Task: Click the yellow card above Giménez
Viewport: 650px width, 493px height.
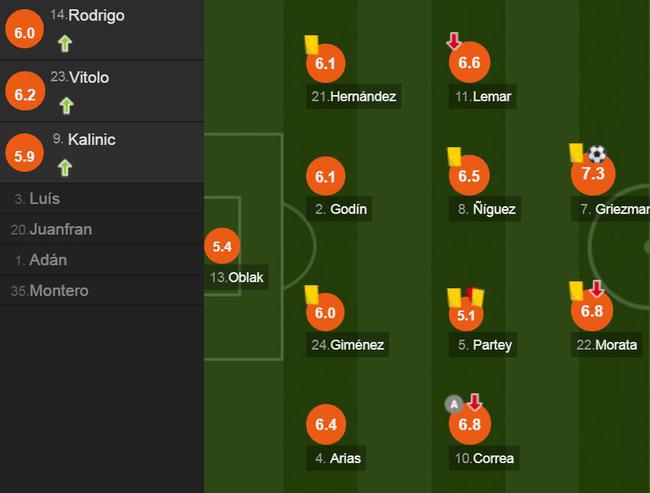Action: coord(312,294)
